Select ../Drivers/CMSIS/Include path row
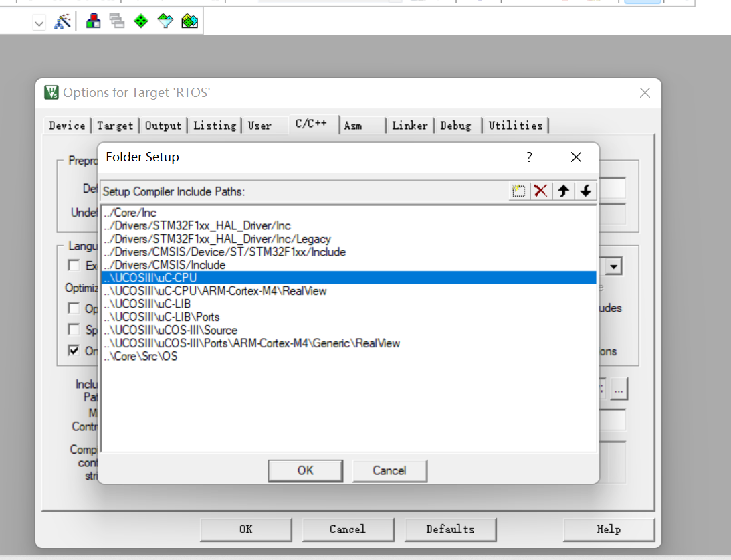 coord(348,265)
